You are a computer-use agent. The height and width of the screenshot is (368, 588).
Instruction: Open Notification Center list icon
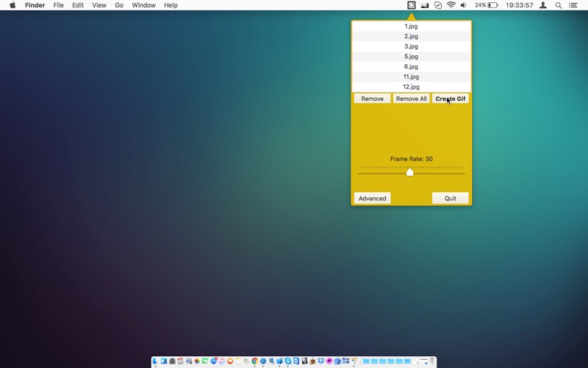click(573, 5)
